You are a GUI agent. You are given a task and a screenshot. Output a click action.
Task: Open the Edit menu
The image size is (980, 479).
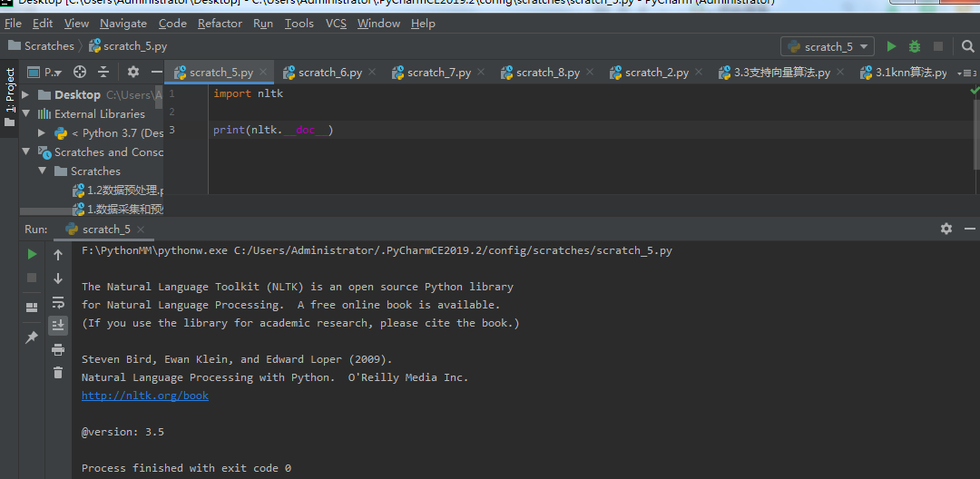click(x=43, y=23)
